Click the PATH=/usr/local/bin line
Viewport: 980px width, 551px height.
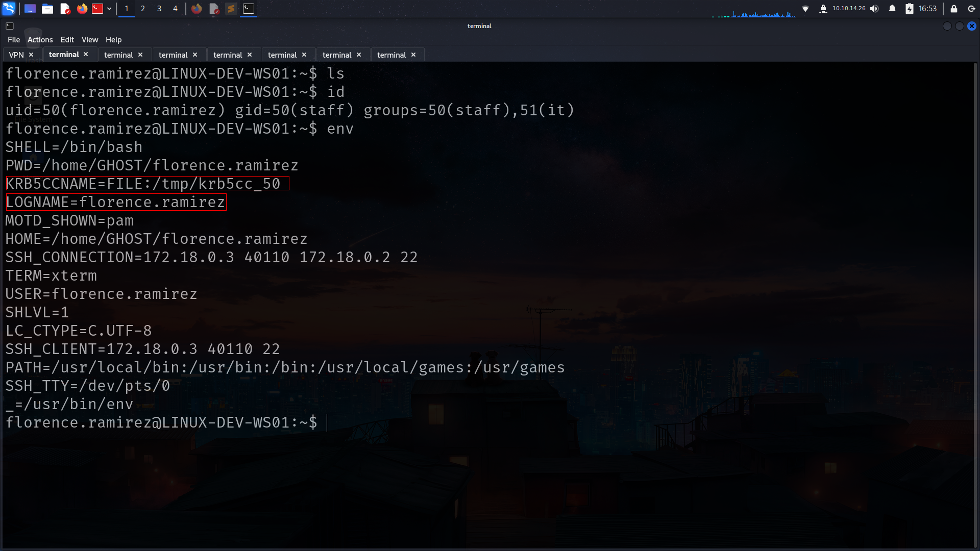[x=285, y=367]
